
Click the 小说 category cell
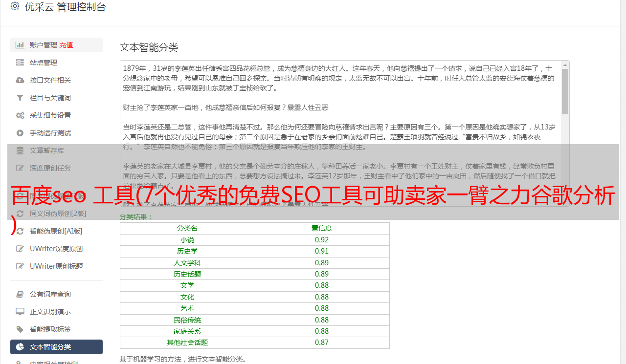coord(187,240)
